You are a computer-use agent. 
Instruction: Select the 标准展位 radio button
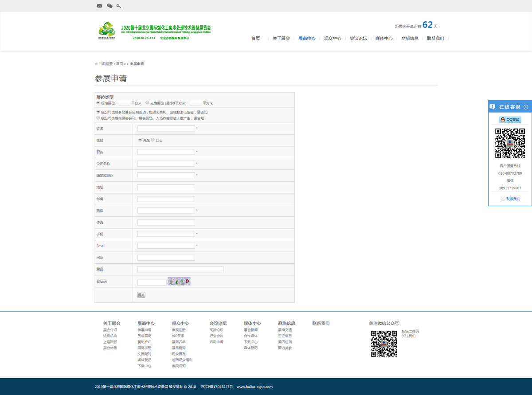pos(98,102)
